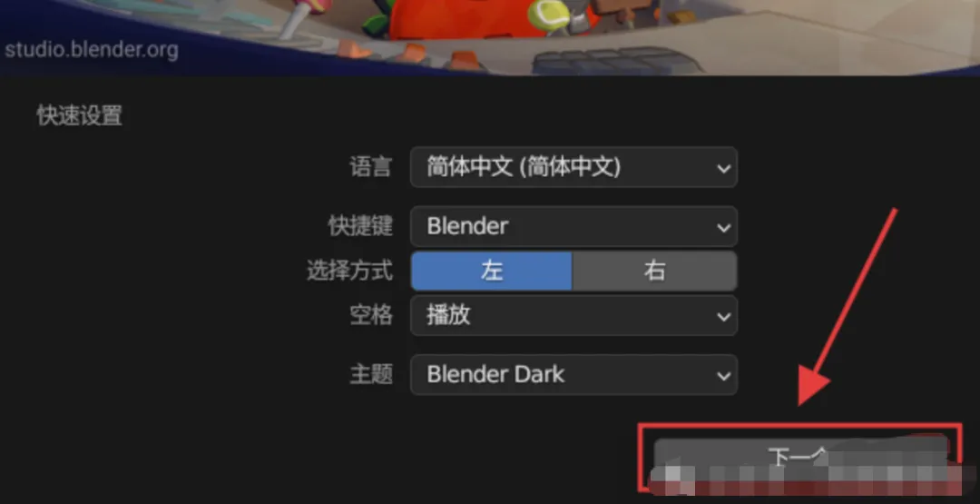This screenshot has height=504, width=980.
Task: Click the 空格 field label
Action: (x=370, y=315)
